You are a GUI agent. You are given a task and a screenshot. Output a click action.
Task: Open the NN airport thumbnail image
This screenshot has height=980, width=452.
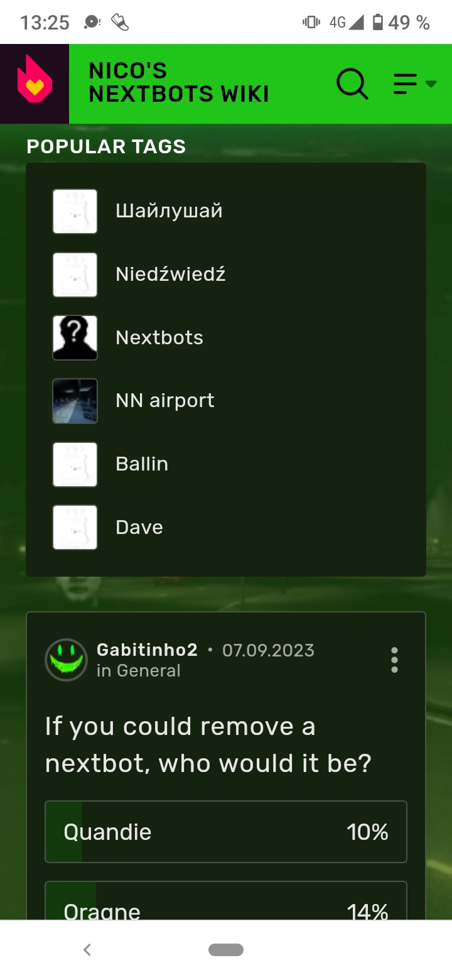(75, 401)
